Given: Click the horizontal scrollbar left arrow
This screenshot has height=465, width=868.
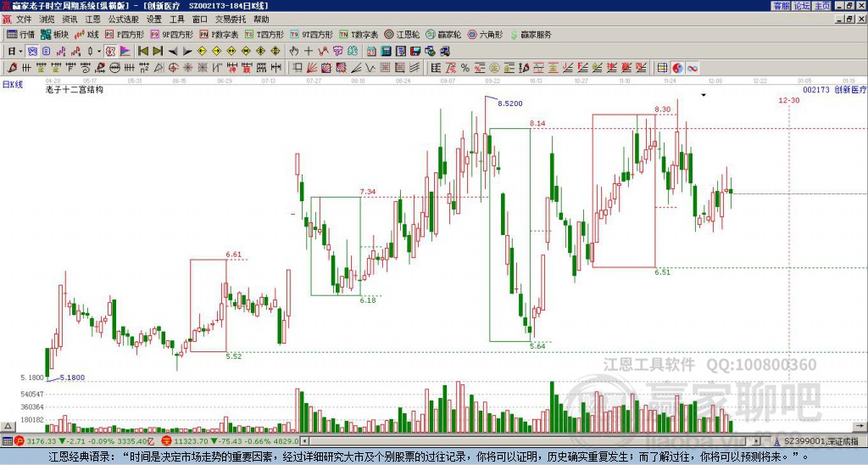Looking at the screenshot, I should [304, 441].
